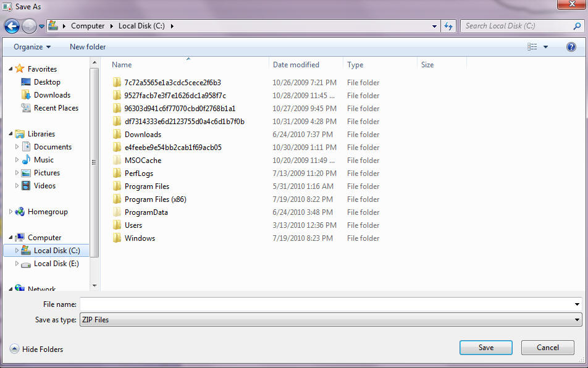Select the Windows folder icon
588x368 pixels.
(x=117, y=238)
